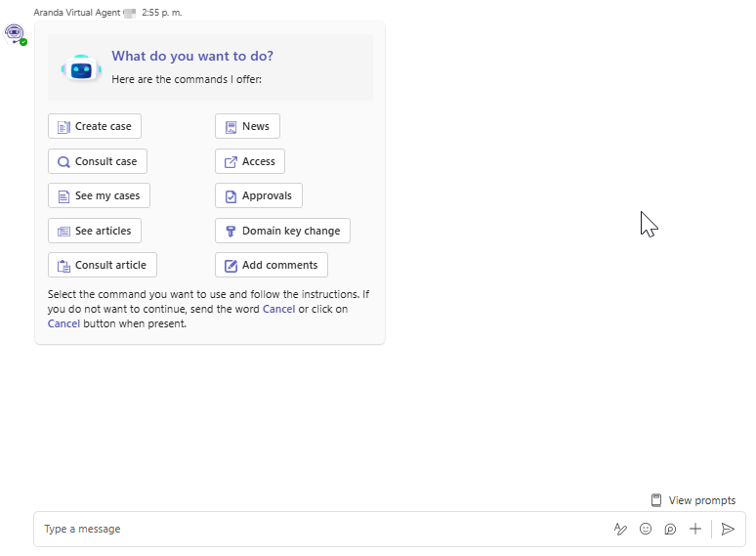Image resolution: width=756 pixels, height=556 pixels.
Task: Open the message formatting options icon
Action: pos(620,529)
